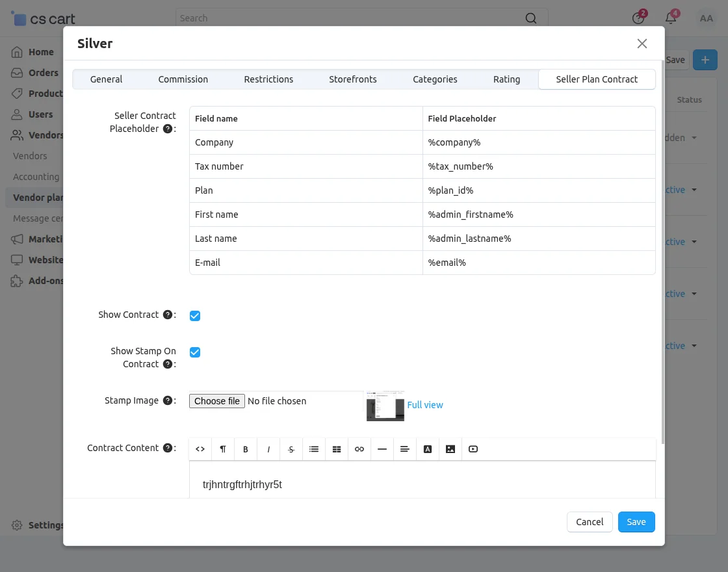Disable the Show Contract checkbox
The width and height of the screenshot is (728, 572).
(194, 315)
